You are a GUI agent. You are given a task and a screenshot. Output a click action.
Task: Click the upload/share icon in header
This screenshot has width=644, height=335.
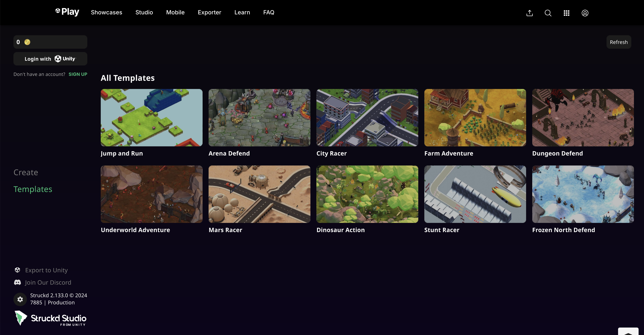529,13
